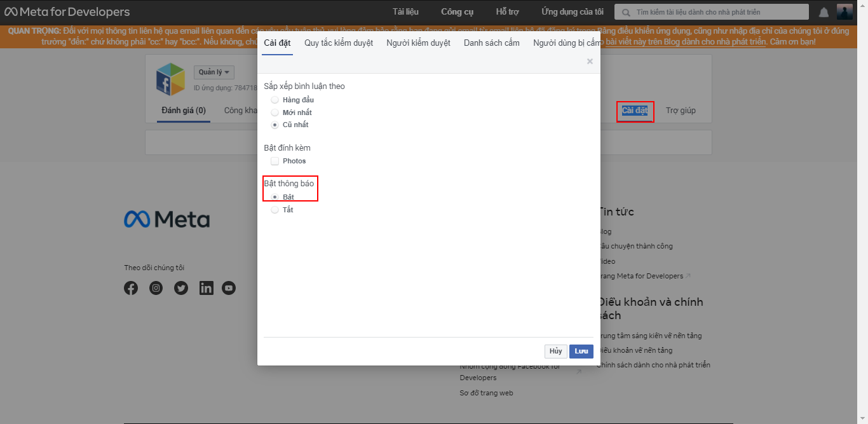This screenshot has height=424, width=868.
Task: Expand the Quản lý dropdown
Action: tap(214, 72)
